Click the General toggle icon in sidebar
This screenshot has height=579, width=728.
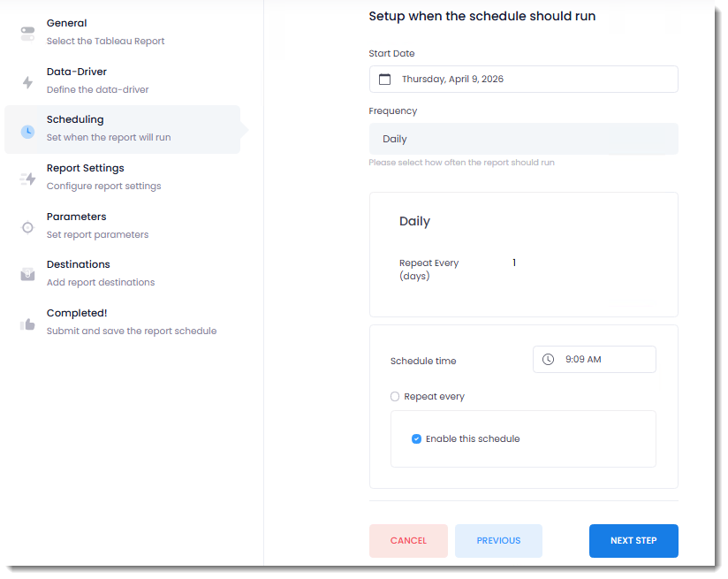coord(27,34)
